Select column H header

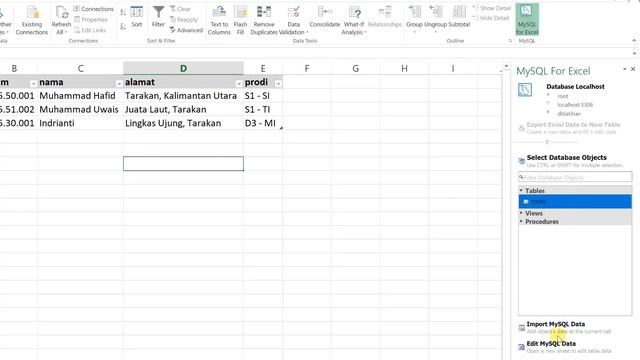click(404, 69)
